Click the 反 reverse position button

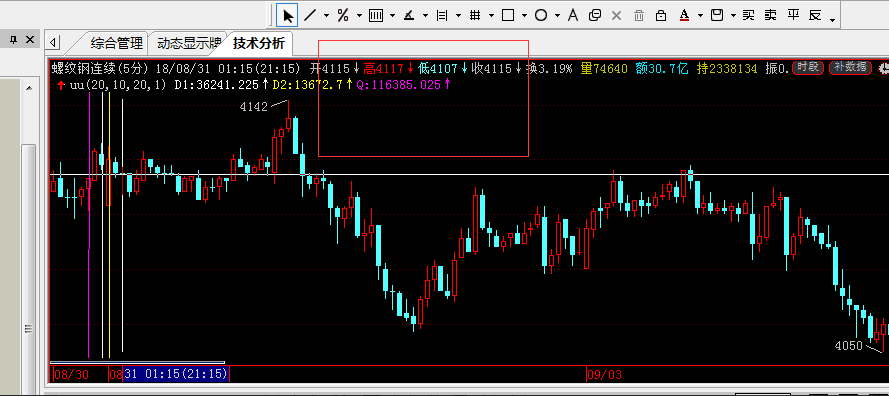[815, 15]
